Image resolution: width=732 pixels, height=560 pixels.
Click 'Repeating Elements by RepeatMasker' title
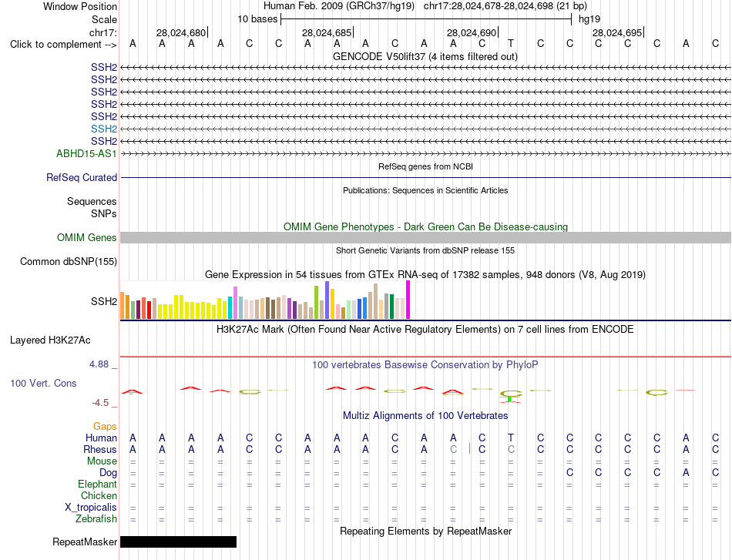tap(426, 531)
